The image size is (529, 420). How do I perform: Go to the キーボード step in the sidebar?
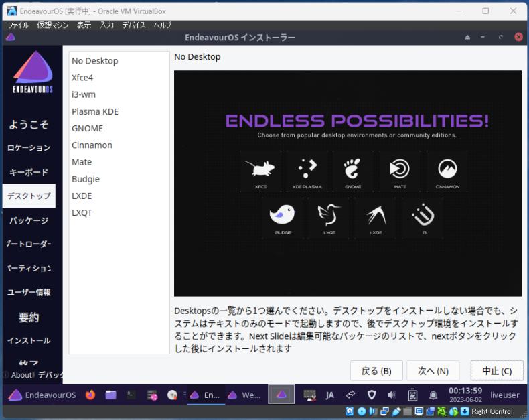pyautogui.click(x=29, y=172)
